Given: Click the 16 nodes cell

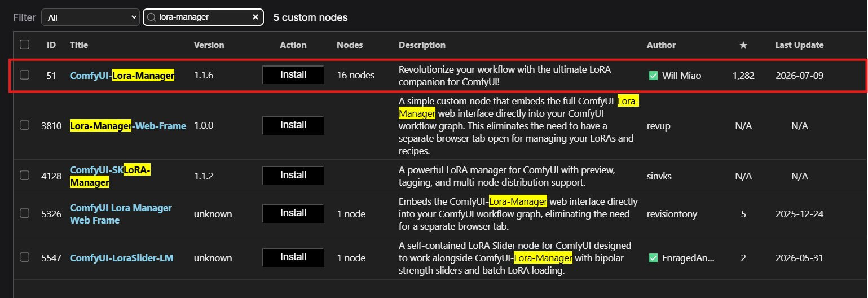Looking at the screenshot, I should [x=355, y=75].
